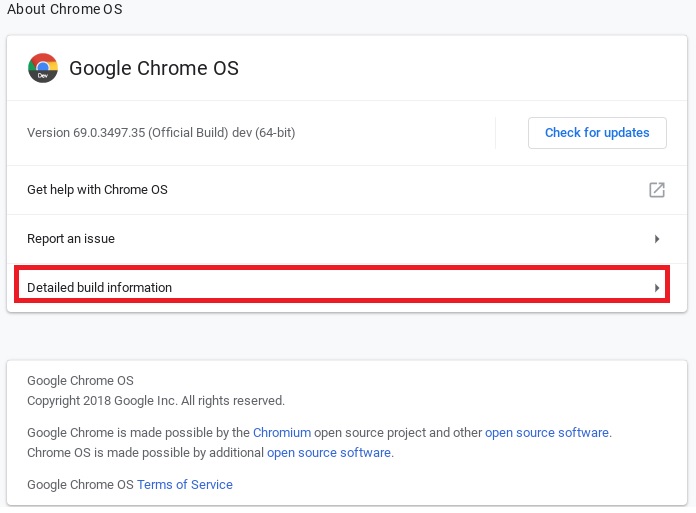Viewport: 696px width, 513px height.
Task: Follow the Chromium link
Action: (x=282, y=433)
